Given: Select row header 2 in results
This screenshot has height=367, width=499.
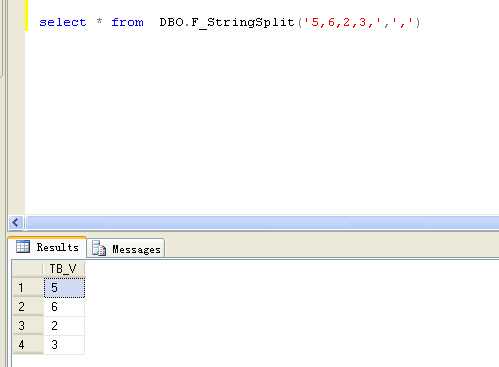Looking at the screenshot, I should 28,307.
